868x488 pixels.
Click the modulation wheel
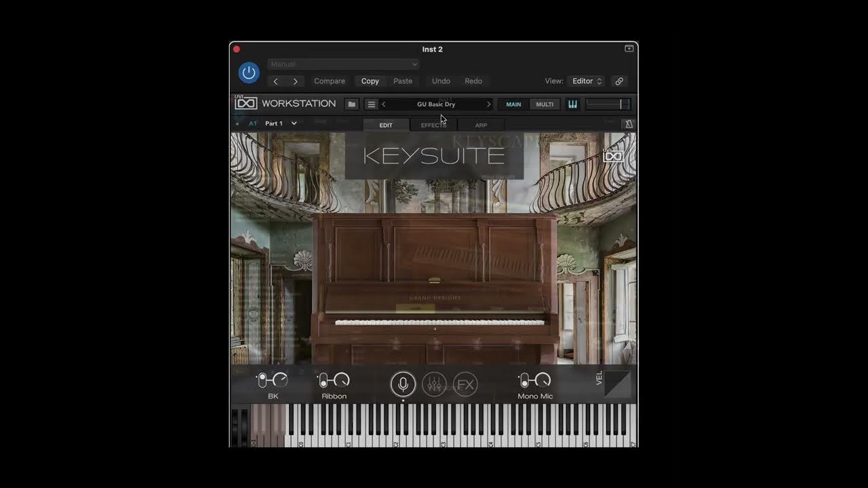(x=245, y=427)
